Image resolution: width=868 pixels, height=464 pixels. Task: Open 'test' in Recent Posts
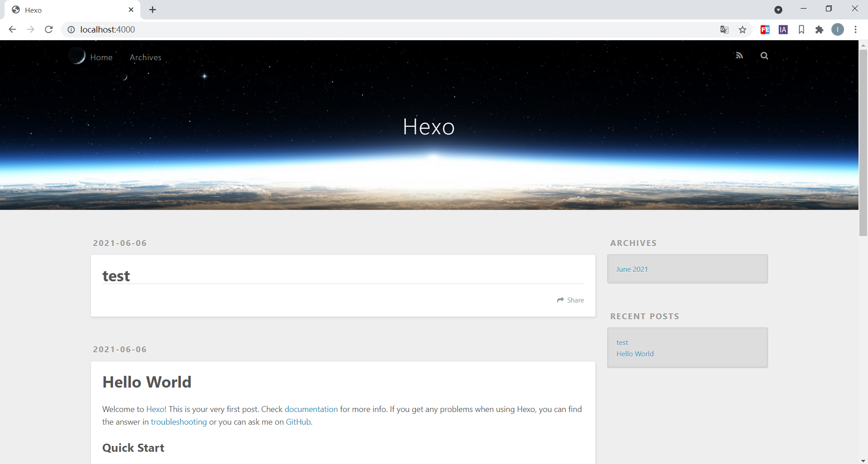coord(622,342)
